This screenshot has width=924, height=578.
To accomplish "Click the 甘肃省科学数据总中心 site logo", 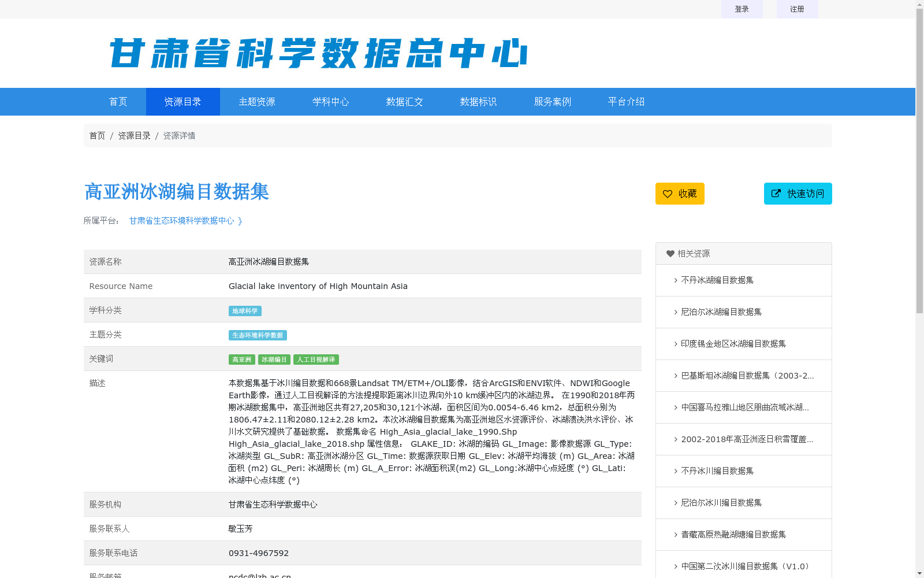I will 318,53.
